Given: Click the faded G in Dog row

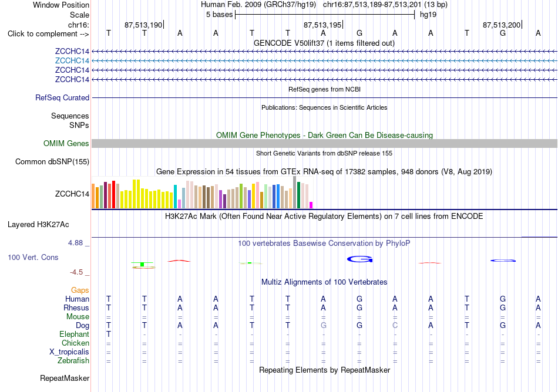Looking at the screenshot, I should coord(324,325).
